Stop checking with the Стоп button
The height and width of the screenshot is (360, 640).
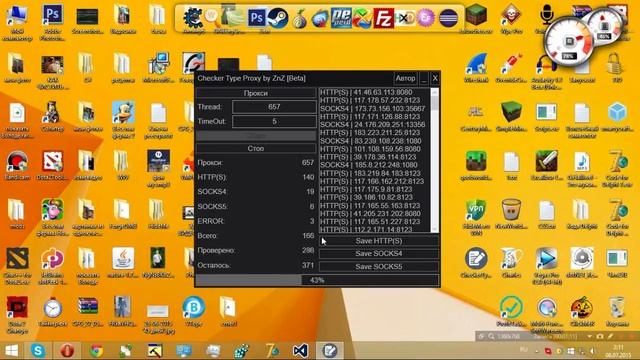[x=256, y=149]
